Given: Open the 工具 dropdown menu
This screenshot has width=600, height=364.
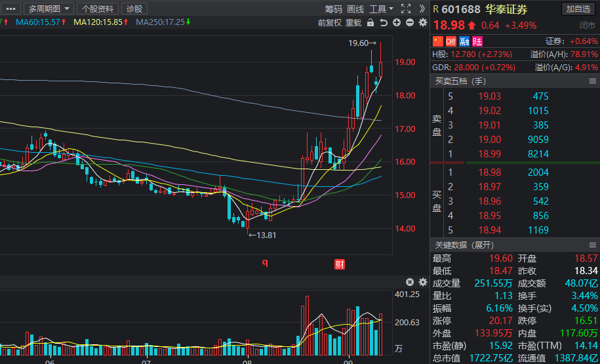Looking at the screenshot, I should (381, 9).
